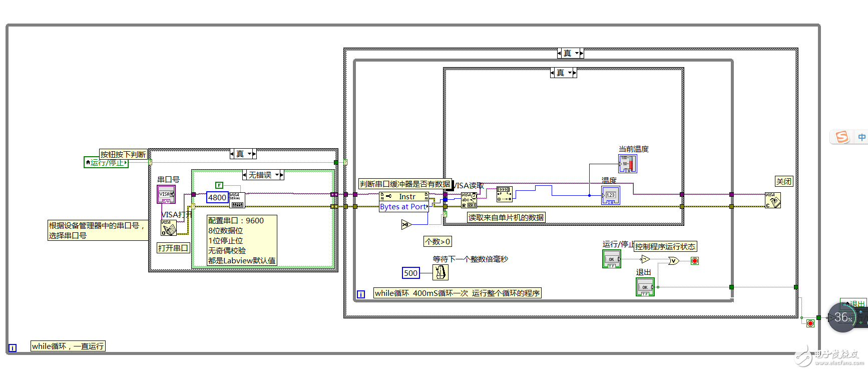Click the 退出 boolean OK button terminal
Viewport: 868px width, 371px height.
pos(645,287)
